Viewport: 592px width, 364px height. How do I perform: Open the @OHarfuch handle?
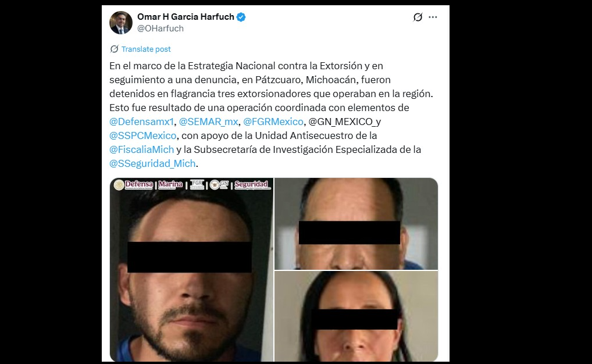click(161, 28)
